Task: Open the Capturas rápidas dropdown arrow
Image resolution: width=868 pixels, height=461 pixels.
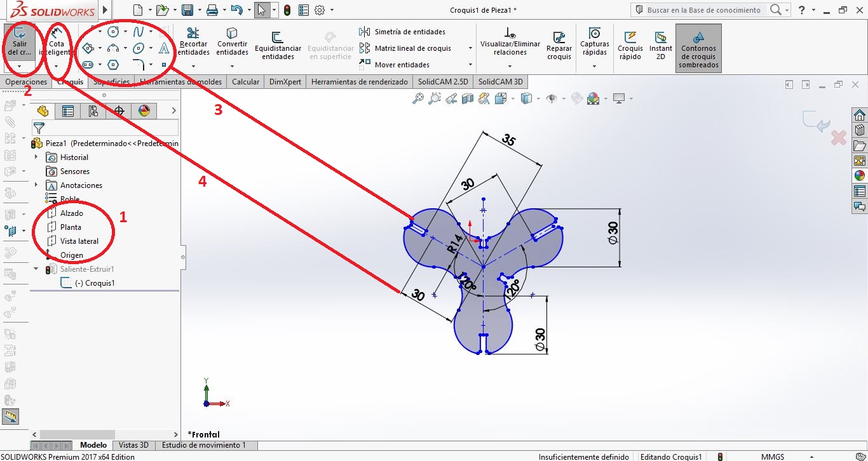Action: (595, 66)
